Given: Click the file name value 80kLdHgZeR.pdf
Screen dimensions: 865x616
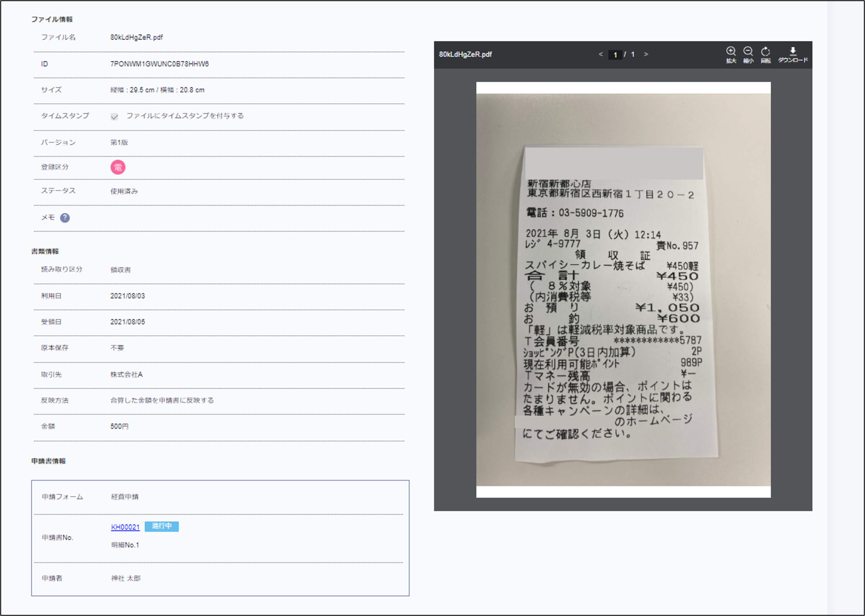Looking at the screenshot, I should [x=137, y=37].
